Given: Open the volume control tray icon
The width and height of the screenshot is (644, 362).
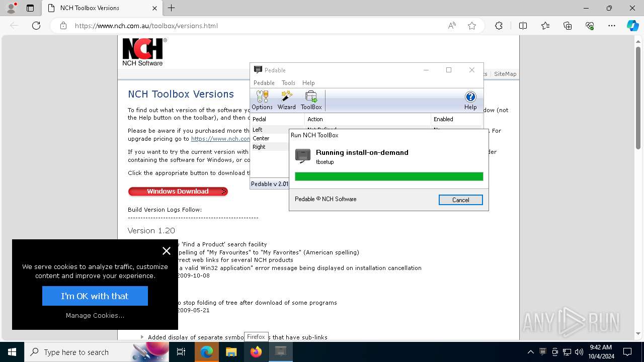Looking at the screenshot, I should (579, 352).
